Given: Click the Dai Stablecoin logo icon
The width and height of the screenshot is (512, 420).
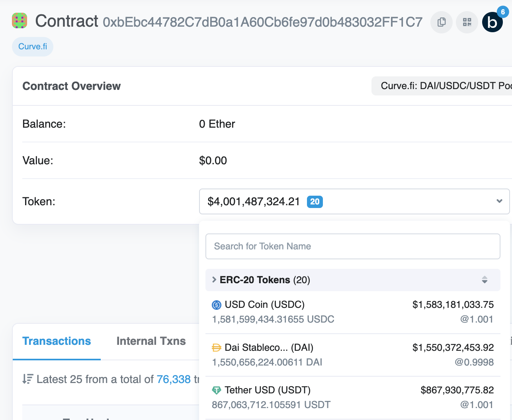Looking at the screenshot, I should [217, 348].
